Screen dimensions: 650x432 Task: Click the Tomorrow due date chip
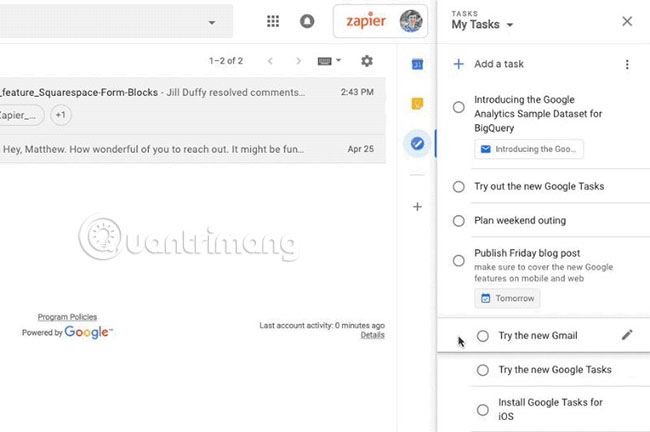507,298
